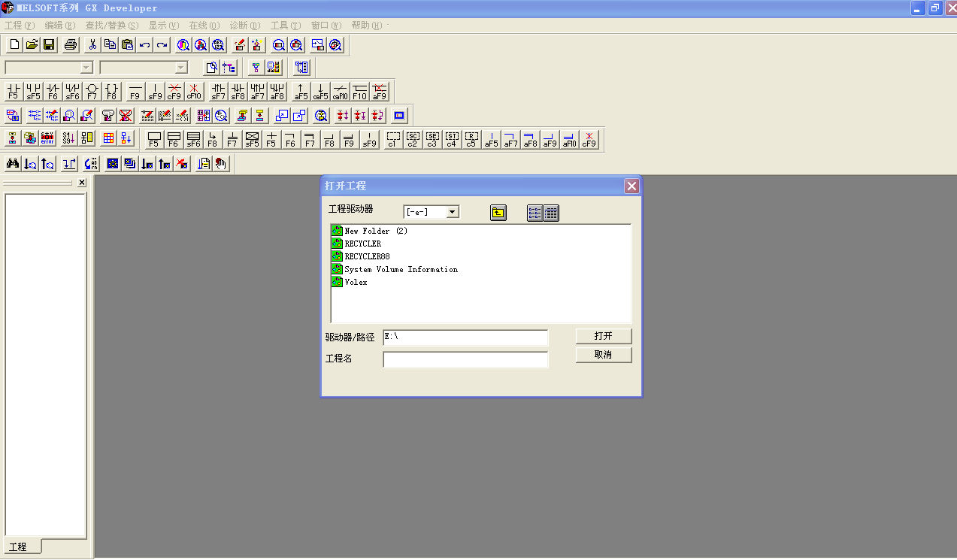Click the scissors cut icon
Screen dimensions: 957x560
(x=92, y=45)
